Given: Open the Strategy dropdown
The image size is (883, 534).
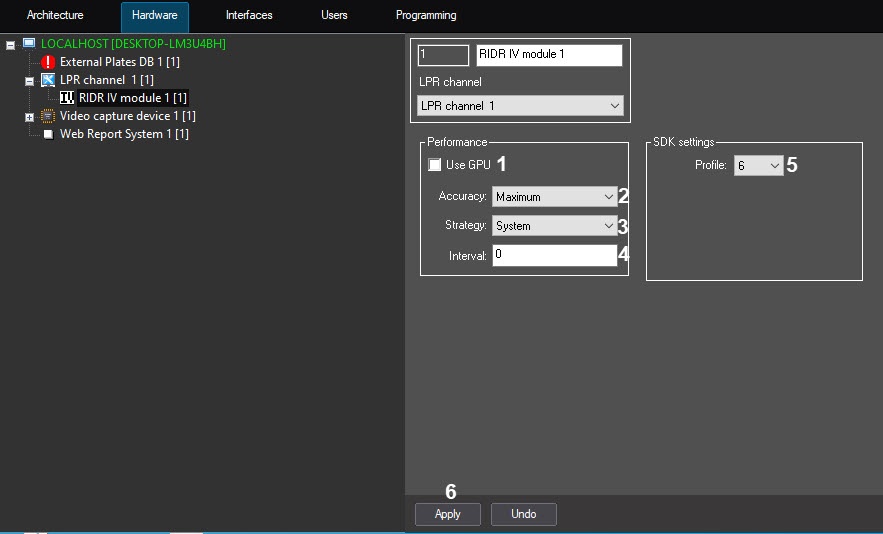Looking at the screenshot, I should point(554,226).
